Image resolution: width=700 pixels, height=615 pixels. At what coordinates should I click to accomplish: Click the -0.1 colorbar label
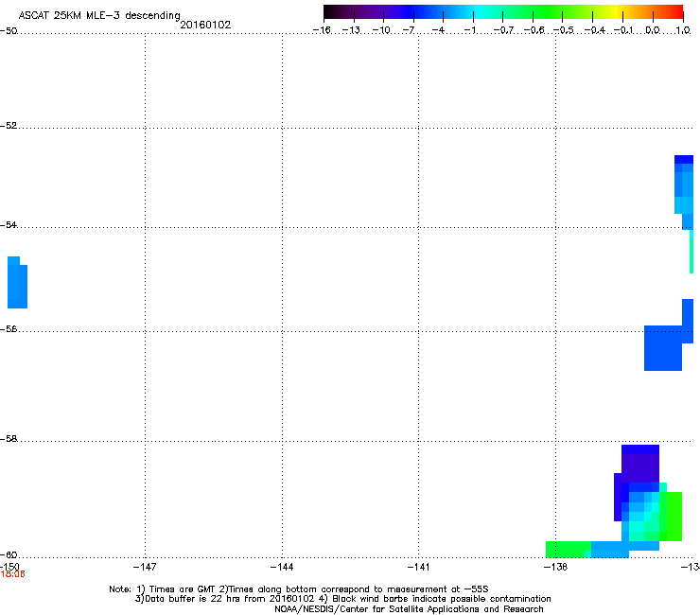[623, 30]
